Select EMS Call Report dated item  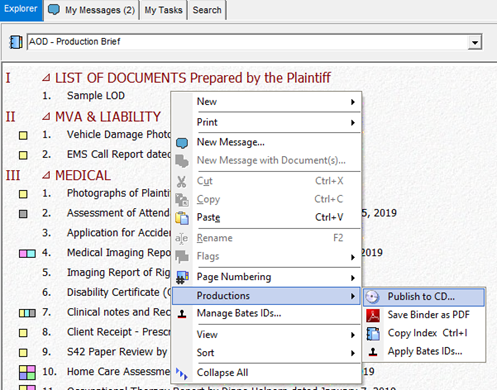click(x=119, y=155)
